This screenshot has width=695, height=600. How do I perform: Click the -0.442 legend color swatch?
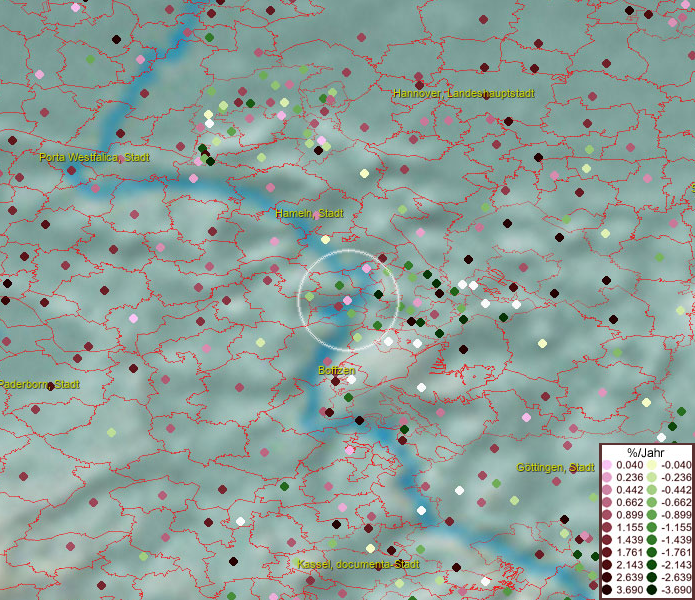(652, 490)
